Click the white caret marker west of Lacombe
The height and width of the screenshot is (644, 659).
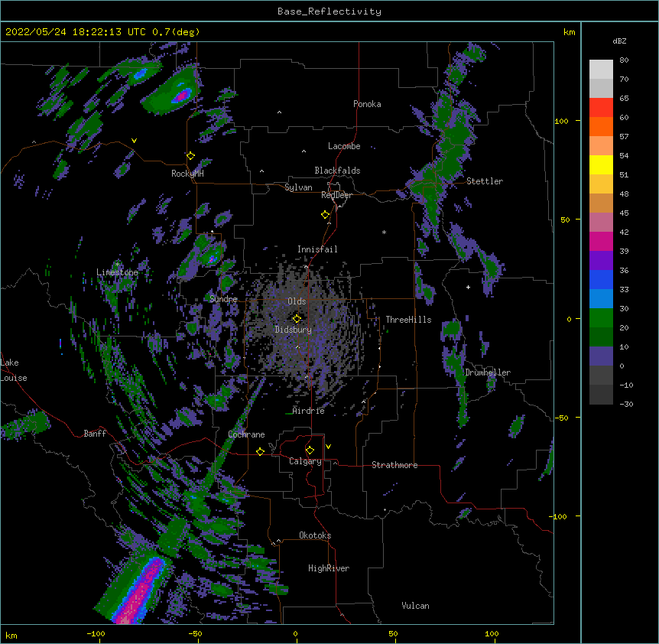tap(304, 151)
